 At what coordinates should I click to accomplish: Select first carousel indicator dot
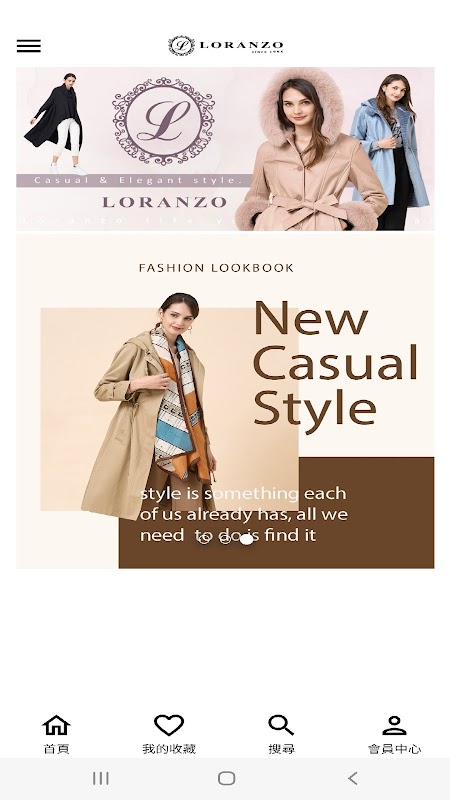[x=204, y=539]
